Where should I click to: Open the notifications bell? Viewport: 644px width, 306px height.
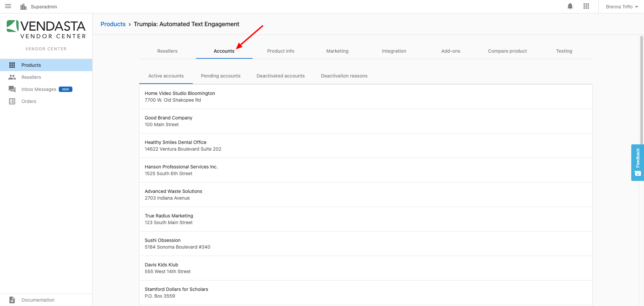click(570, 6)
